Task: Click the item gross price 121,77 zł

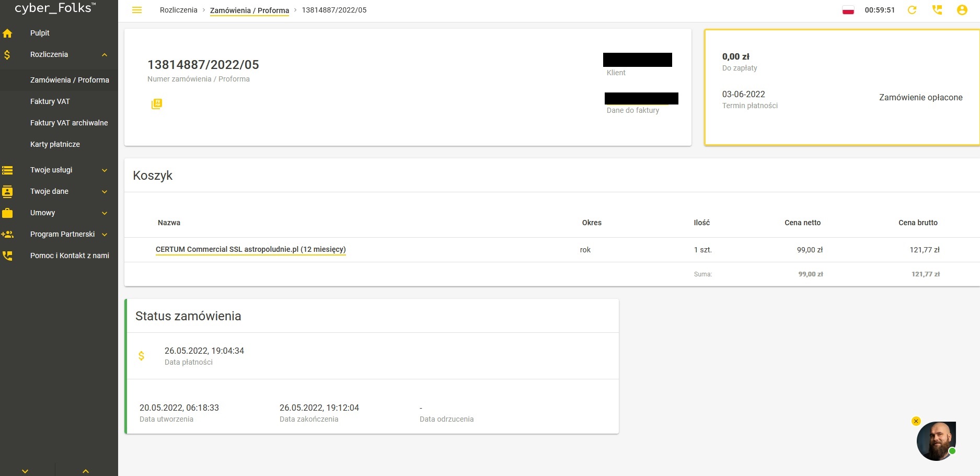Action: (x=925, y=250)
